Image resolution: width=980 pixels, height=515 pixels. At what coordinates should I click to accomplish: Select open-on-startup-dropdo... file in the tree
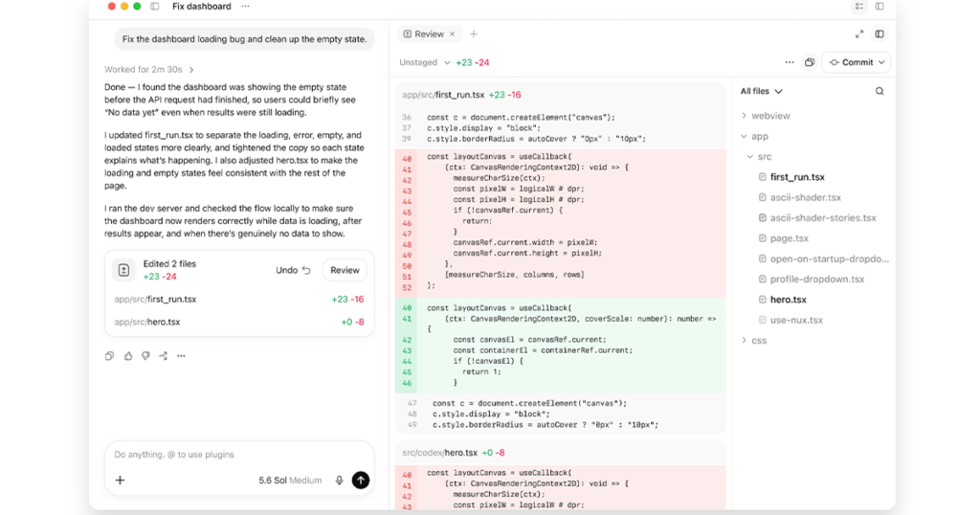point(830,258)
